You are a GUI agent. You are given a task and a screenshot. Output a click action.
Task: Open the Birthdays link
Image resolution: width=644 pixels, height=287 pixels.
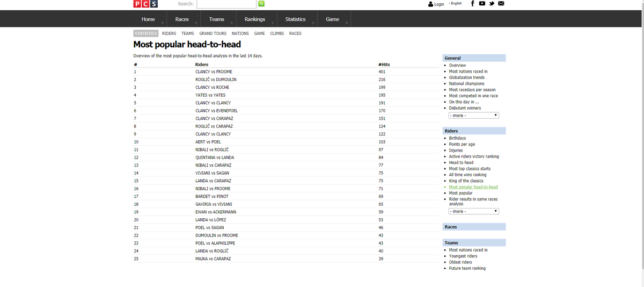(457, 138)
